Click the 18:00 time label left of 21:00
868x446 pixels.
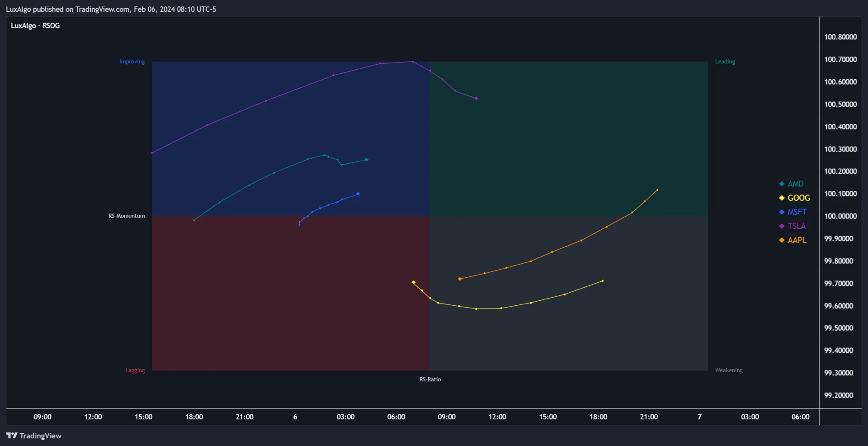tap(194, 417)
